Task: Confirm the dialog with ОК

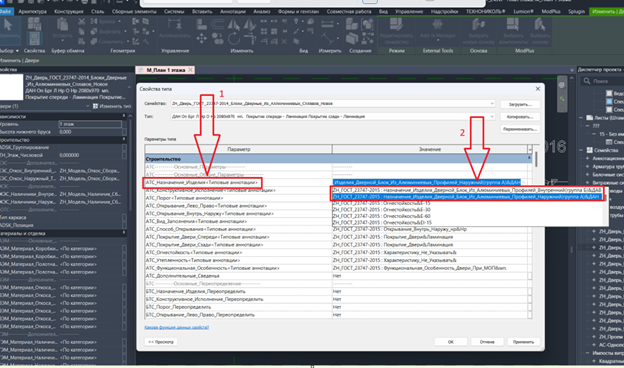Action: (x=450, y=342)
